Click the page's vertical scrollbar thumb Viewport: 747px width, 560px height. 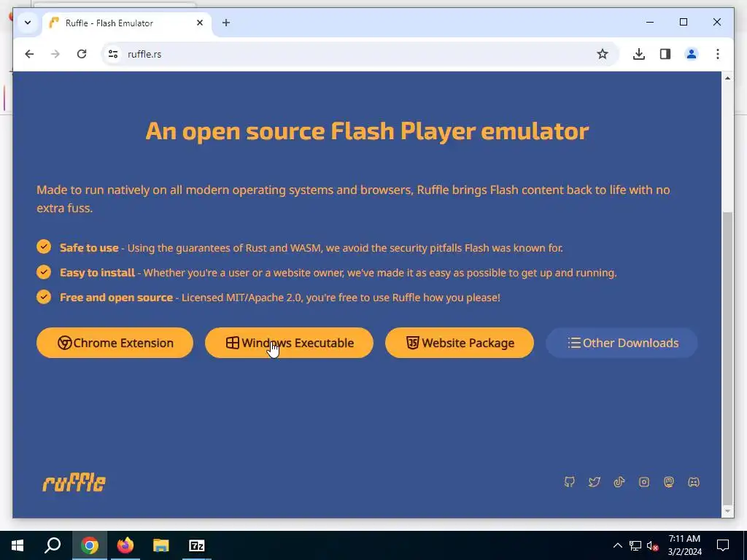[727, 357]
